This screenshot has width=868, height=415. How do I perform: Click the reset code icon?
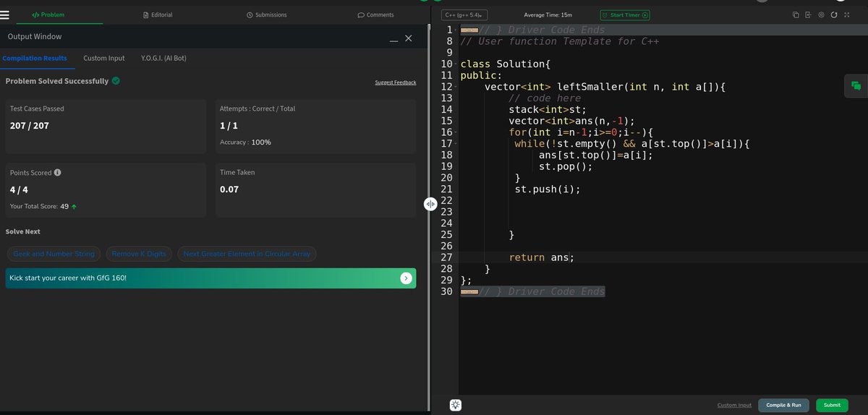tap(834, 14)
